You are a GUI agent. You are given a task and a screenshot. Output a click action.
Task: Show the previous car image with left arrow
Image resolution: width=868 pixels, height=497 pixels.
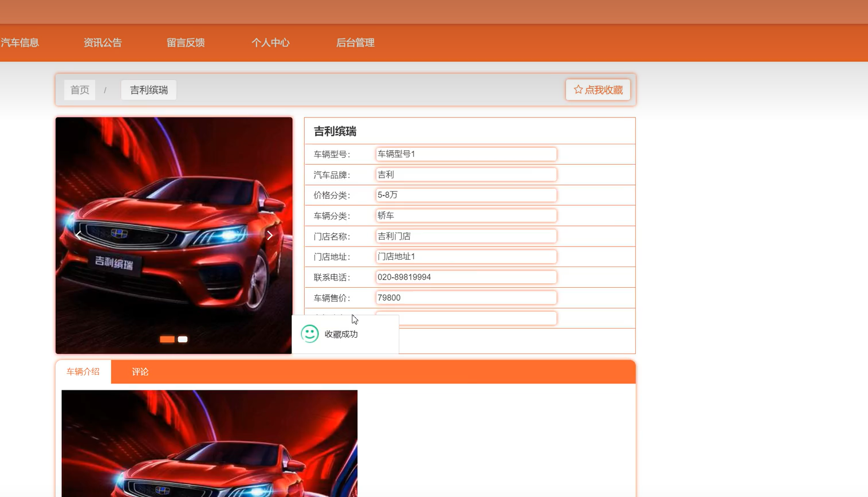coord(78,235)
